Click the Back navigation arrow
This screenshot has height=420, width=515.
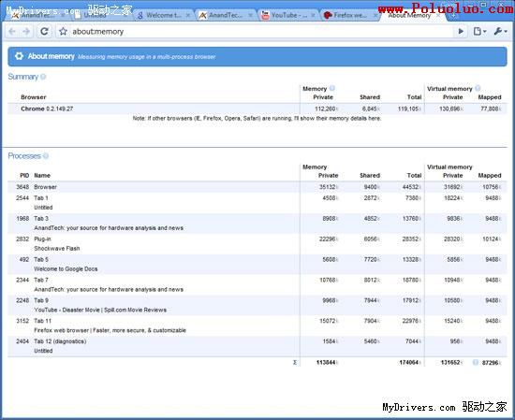12,32
